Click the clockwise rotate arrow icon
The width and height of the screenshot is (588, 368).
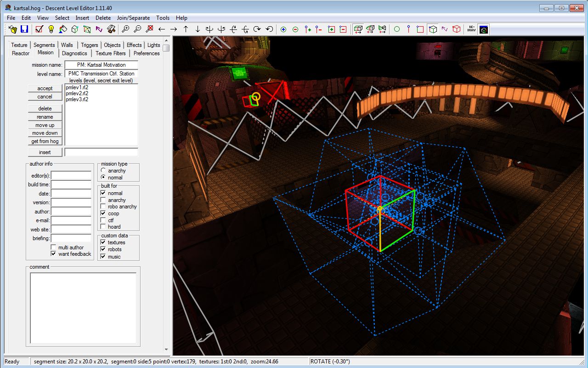(257, 29)
